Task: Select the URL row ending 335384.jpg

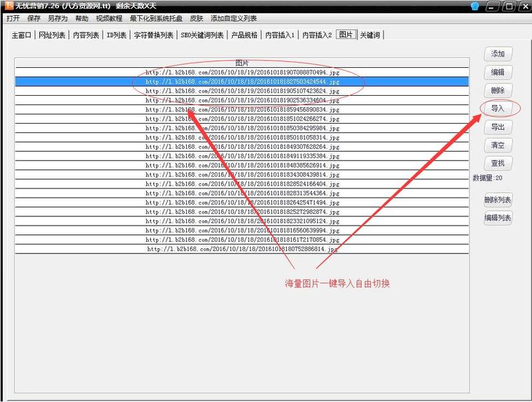Action: [242, 156]
